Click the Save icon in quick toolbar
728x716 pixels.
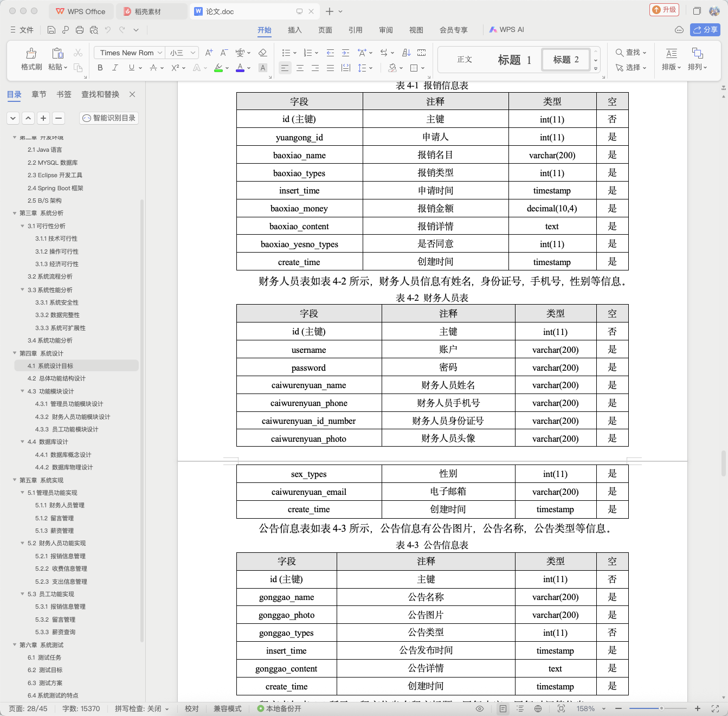point(51,30)
